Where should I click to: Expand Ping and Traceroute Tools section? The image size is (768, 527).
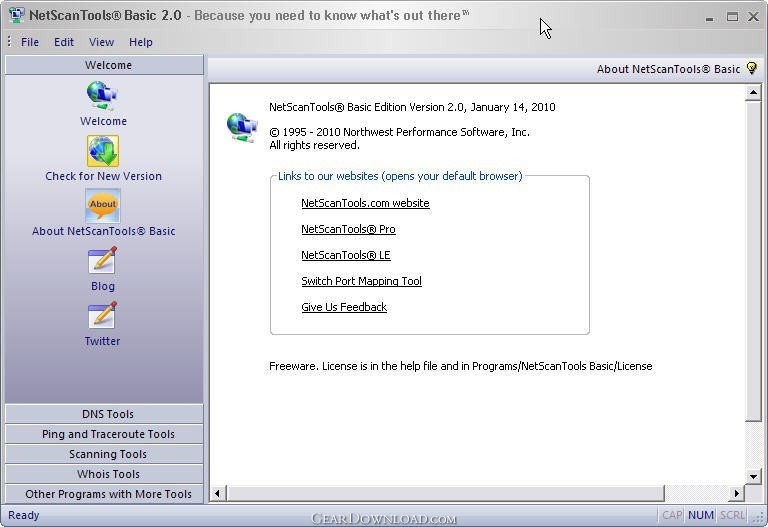(x=104, y=434)
